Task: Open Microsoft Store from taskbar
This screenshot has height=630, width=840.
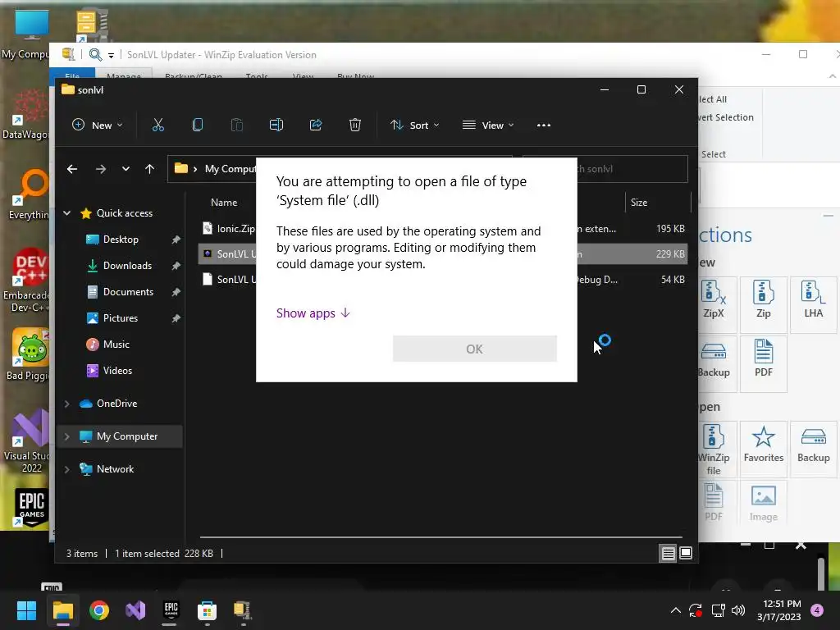Action: point(207,610)
